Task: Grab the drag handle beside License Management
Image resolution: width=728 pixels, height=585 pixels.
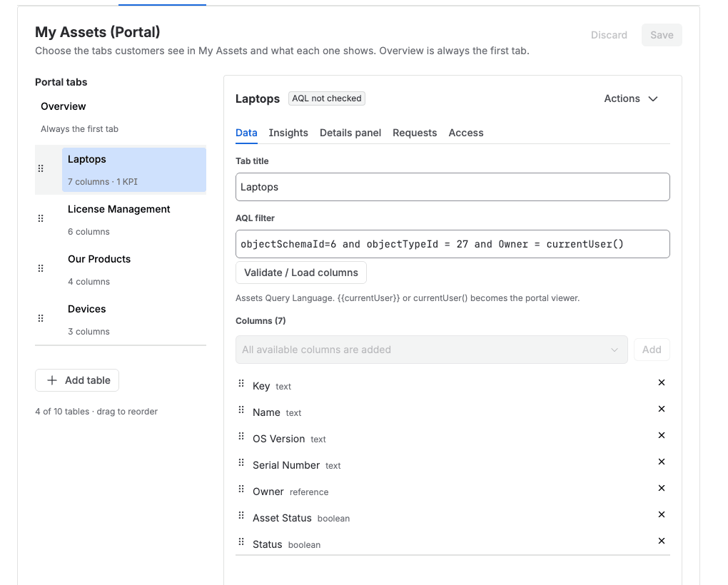Action: pyautogui.click(x=41, y=218)
